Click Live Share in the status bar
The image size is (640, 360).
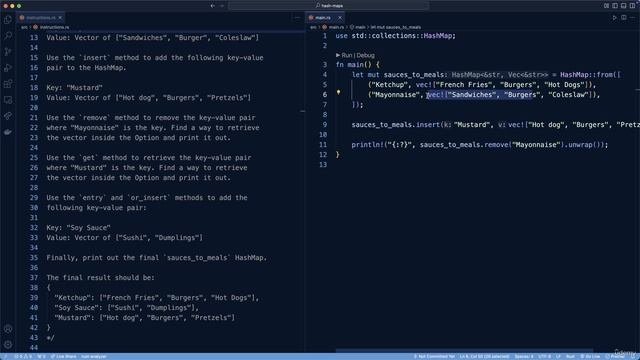click(63, 356)
